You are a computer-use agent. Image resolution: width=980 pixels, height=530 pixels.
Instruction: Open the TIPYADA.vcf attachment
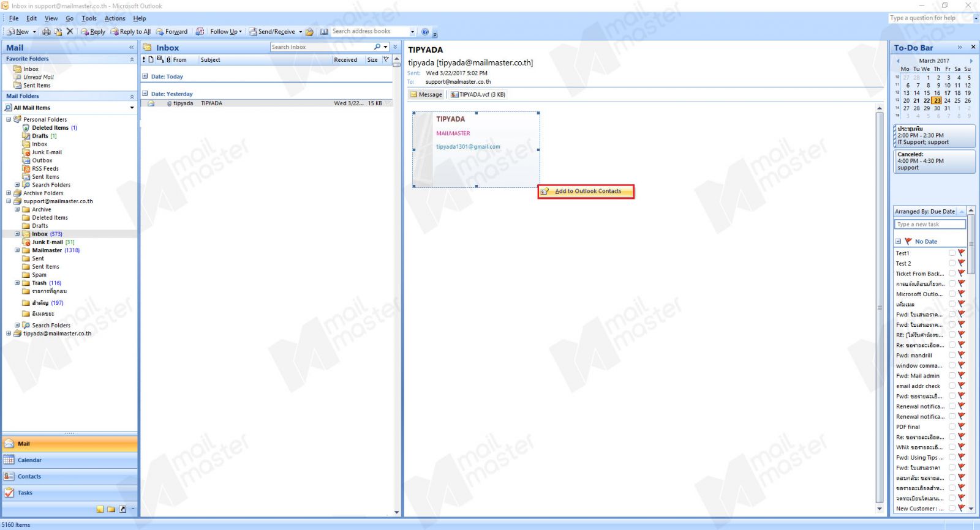[478, 95]
